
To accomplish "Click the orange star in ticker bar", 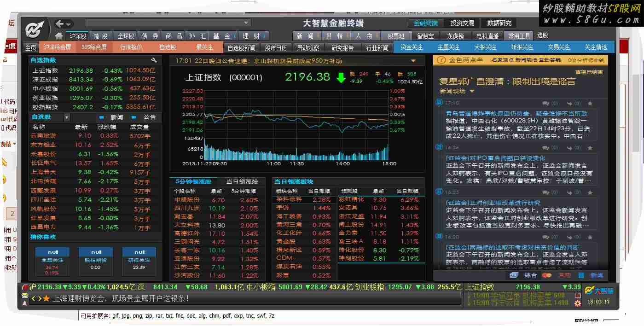I will (46, 299).
